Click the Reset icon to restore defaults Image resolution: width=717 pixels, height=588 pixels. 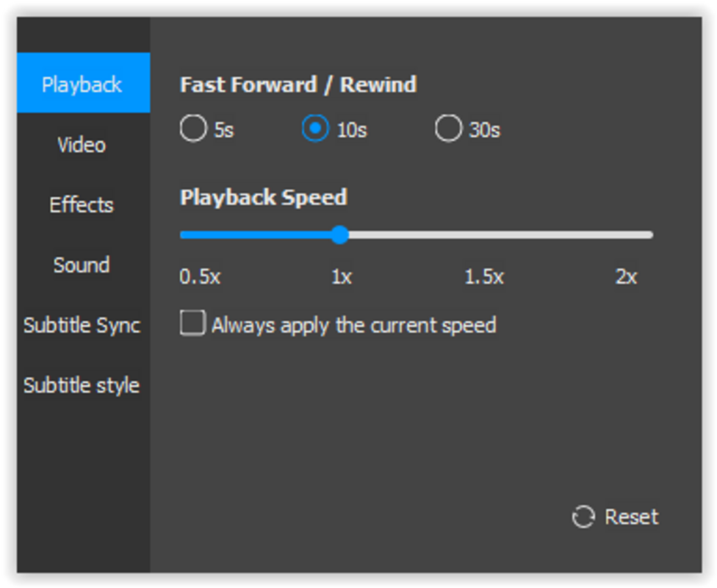pos(583,517)
